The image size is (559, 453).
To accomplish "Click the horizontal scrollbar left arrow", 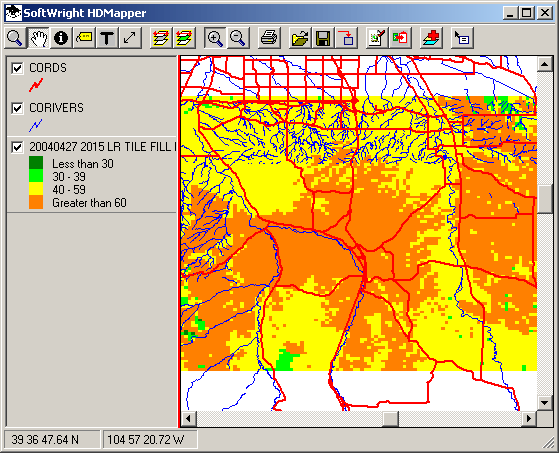I will [189, 418].
